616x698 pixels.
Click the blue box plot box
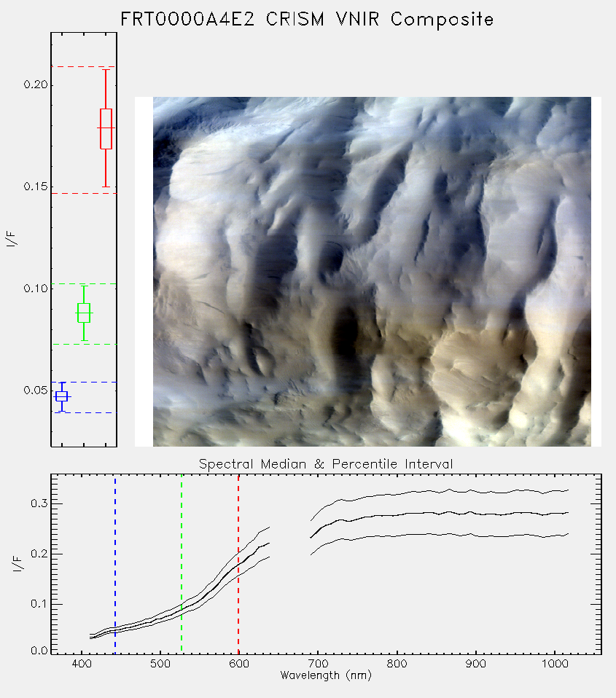pyautogui.click(x=62, y=396)
